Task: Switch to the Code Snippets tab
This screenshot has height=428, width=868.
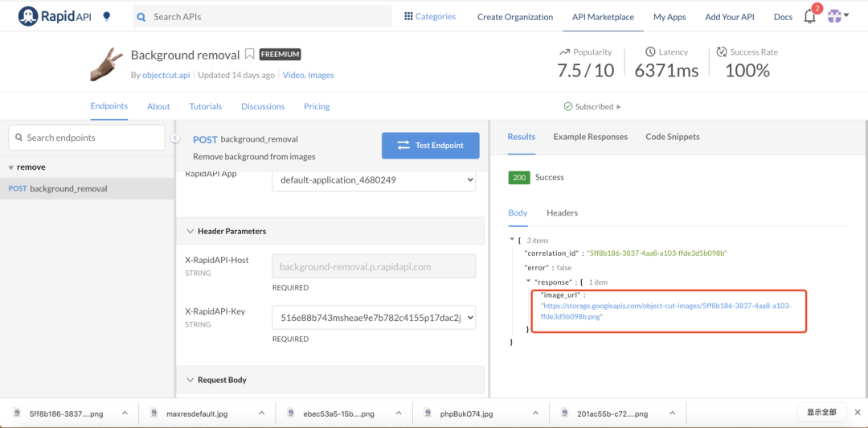Action: pyautogui.click(x=672, y=137)
